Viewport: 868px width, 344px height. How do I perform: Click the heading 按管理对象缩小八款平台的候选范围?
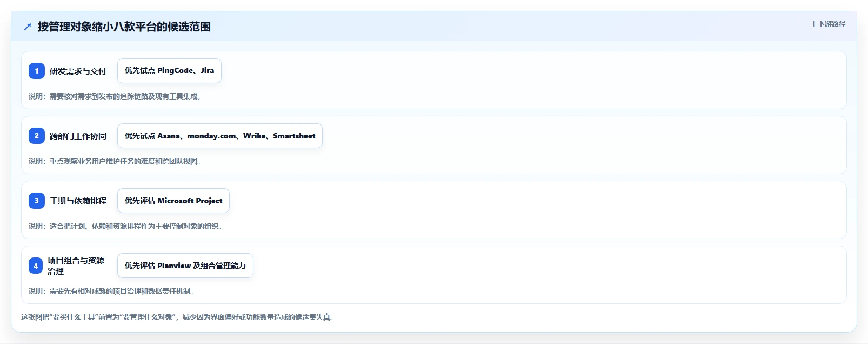tap(124, 27)
